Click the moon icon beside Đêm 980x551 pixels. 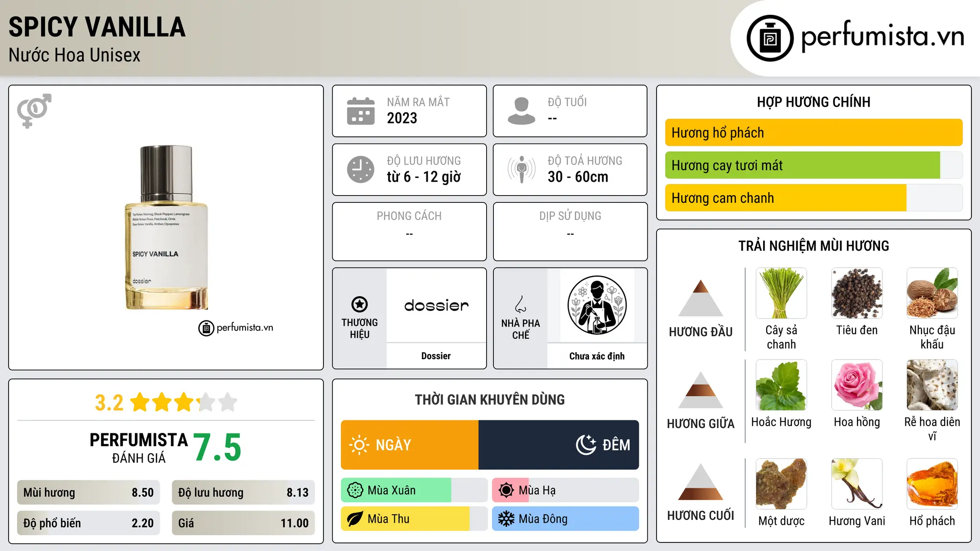click(586, 445)
